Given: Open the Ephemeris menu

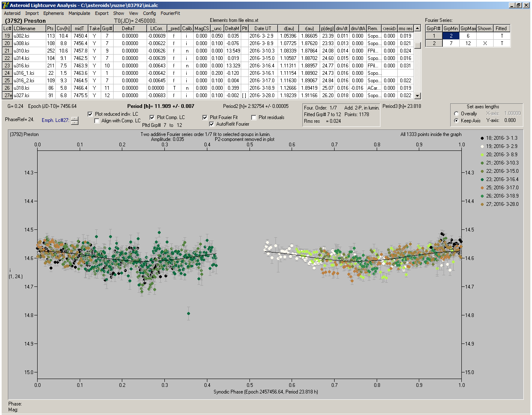Looking at the screenshot, I should click(54, 13).
